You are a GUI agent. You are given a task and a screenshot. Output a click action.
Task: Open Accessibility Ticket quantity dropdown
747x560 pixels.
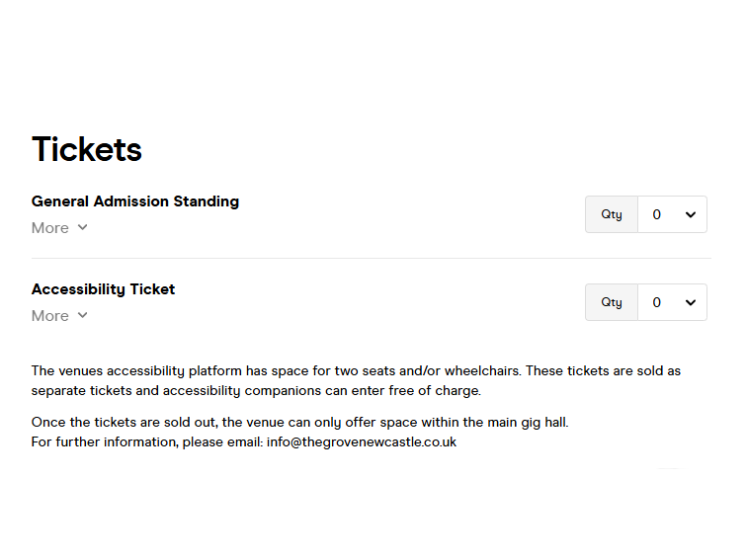point(672,302)
